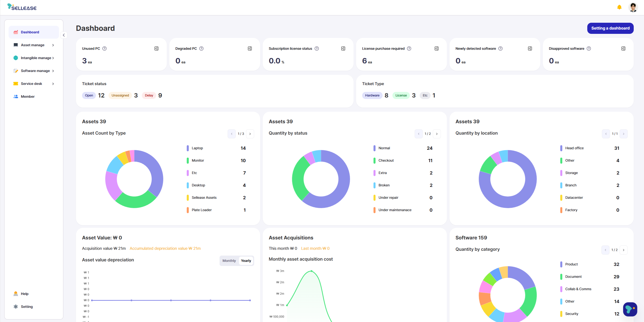644x322 pixels.
Task: Select the Desktop legend entry
Action: click(x=216, y=185)
